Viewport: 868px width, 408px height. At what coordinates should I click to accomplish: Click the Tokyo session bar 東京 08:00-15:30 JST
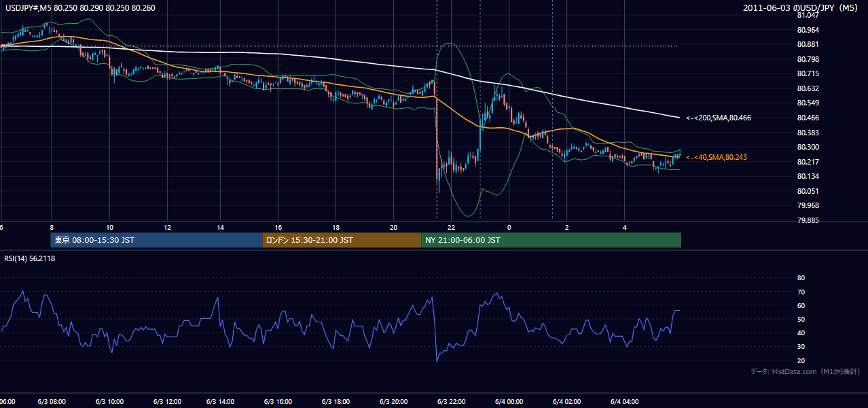[156, 240]
